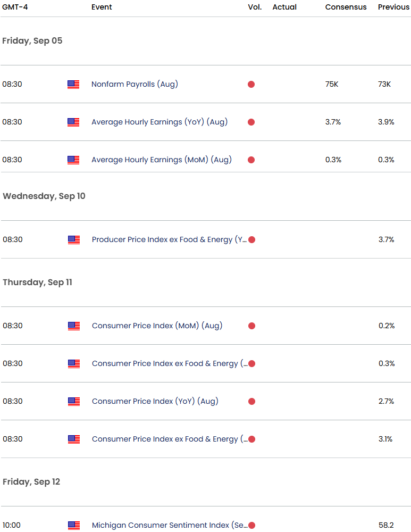Click the Event column header
Screen dimensions: 411x532
click(x=102, y=7)
